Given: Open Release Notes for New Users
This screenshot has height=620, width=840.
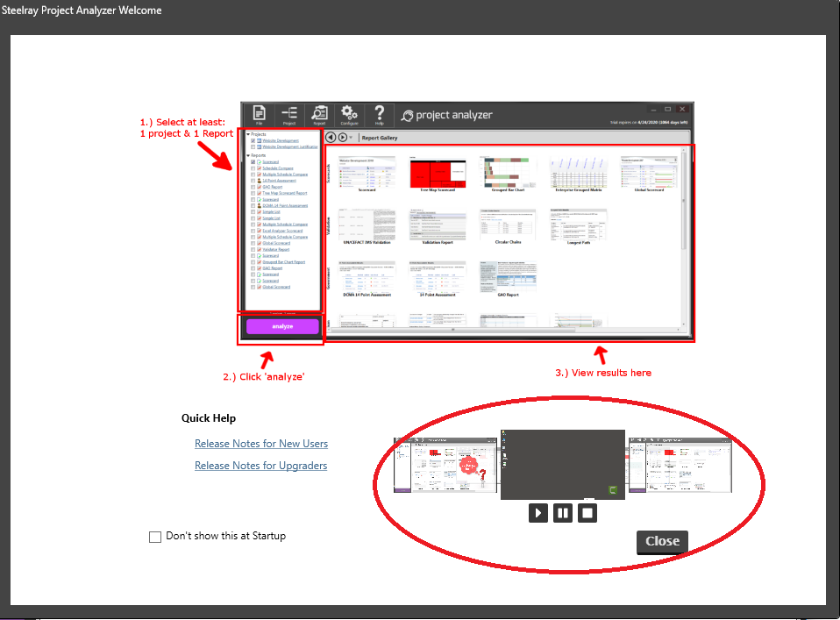Looking at the screenshot, I should click(261, 444).
